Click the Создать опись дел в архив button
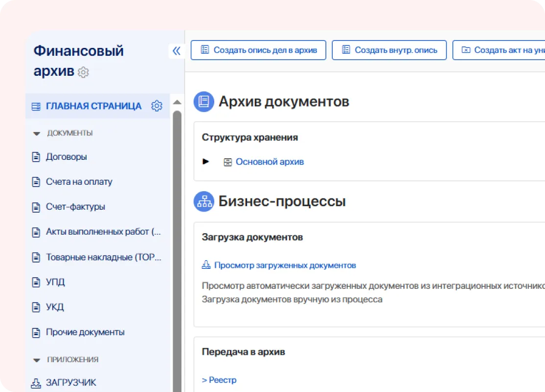Viewport: 545px width, 392px height. point(258,49)
